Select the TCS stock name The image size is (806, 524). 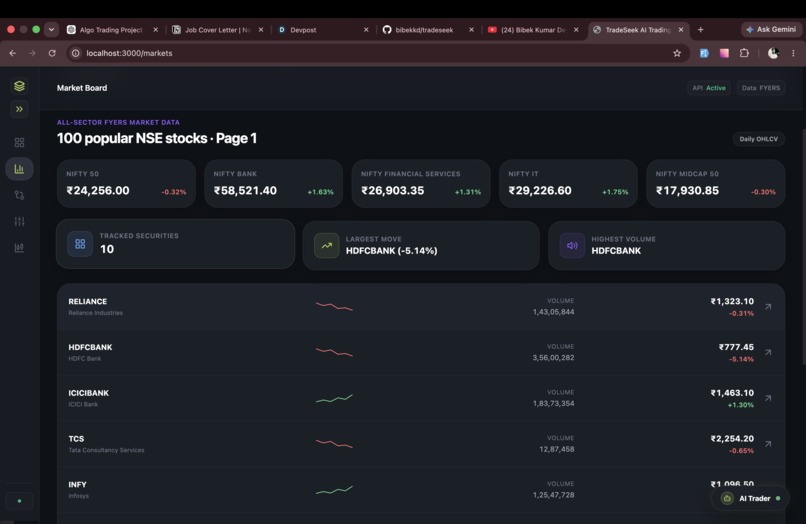[76, 439]
